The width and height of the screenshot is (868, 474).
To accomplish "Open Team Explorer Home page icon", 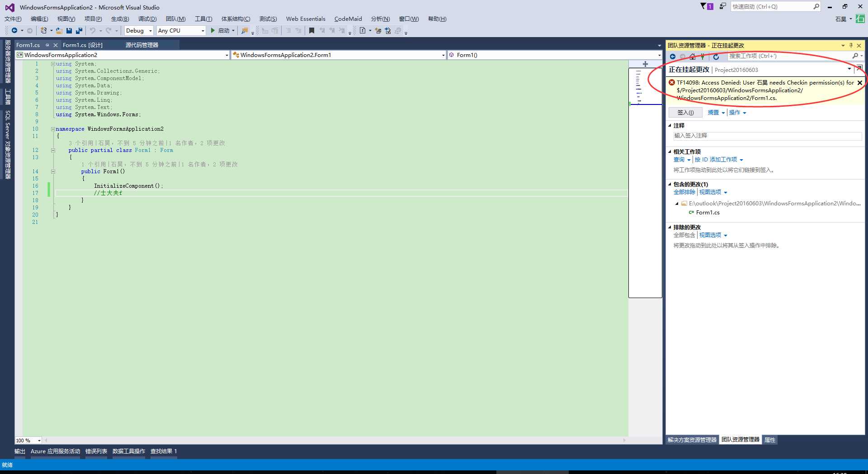I will coord(693,57).
